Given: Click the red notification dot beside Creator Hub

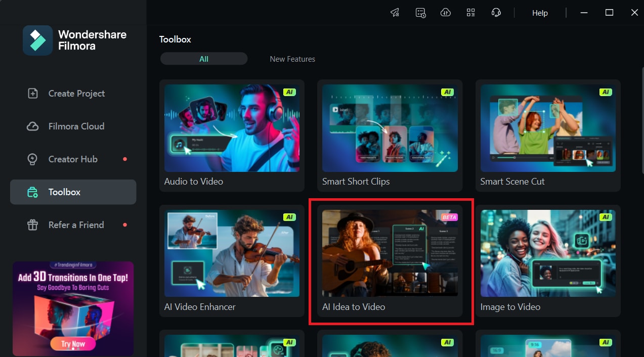Looking at the screenshot, I should pos(125,159).
